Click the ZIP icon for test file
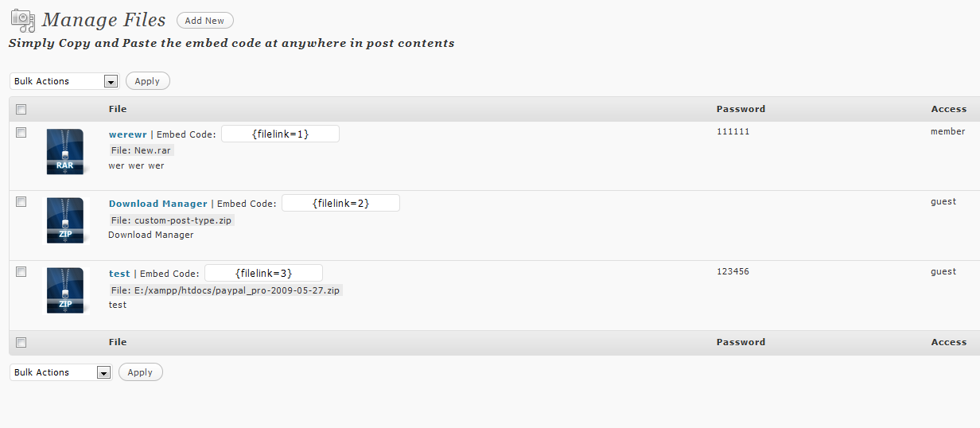This screenshot has height=428, width=980. pos(65,290)
